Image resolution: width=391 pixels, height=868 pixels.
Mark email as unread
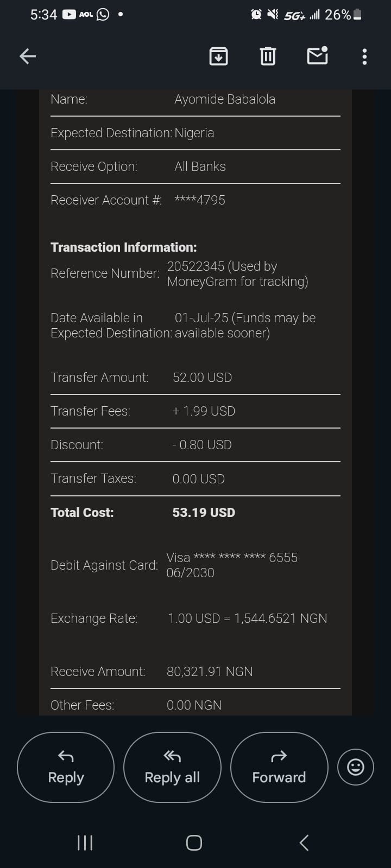pos(317,56)
